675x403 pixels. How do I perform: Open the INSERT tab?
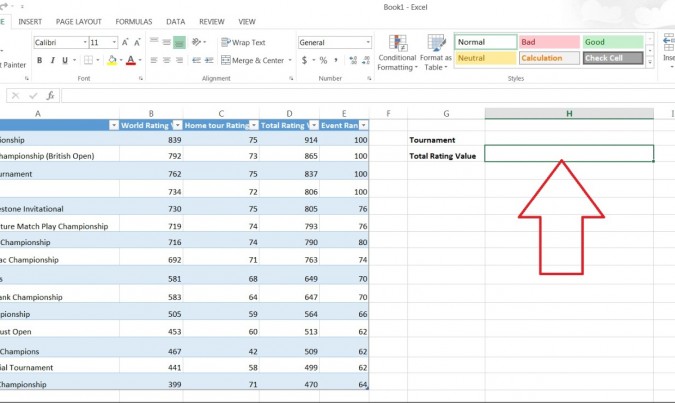click(30, 22)
